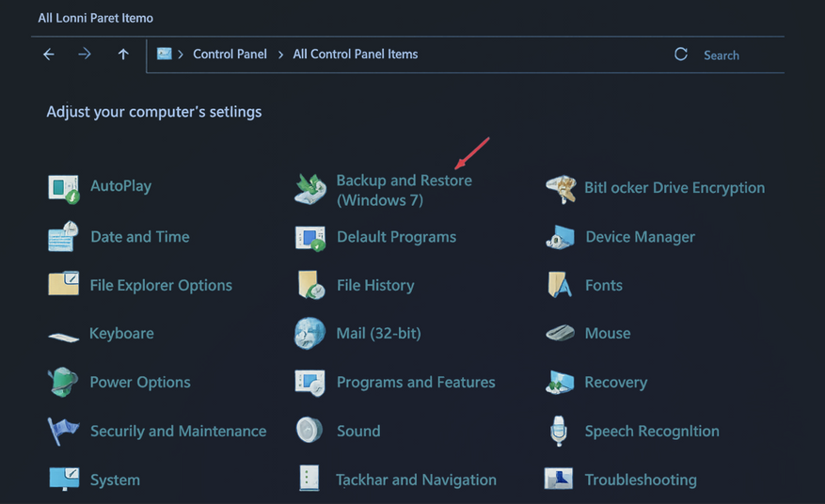
Task: Open the Speech Recognition microphone icon
Action: pos(561,431)
